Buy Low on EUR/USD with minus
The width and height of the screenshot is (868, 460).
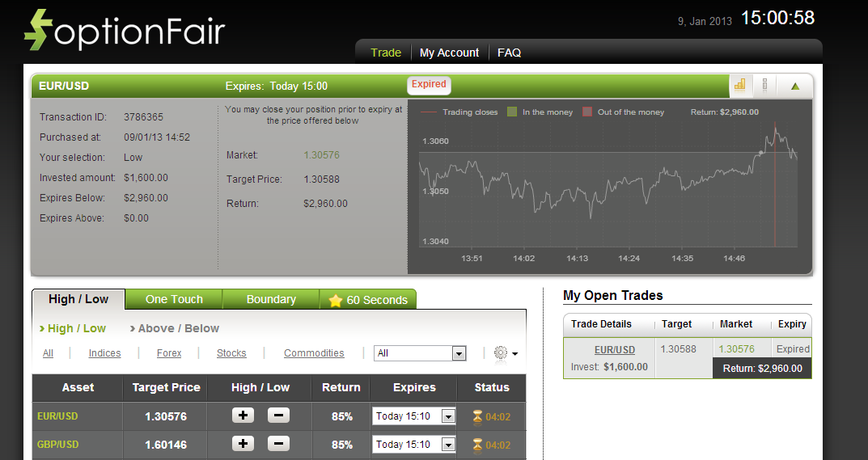pyautogui.click(x=278, y=416)
